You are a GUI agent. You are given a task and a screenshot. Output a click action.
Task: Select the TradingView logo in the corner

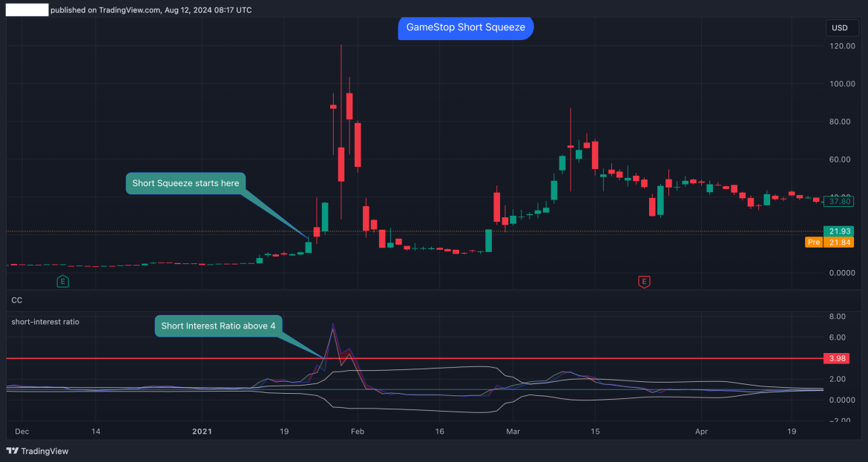[35, 451]
